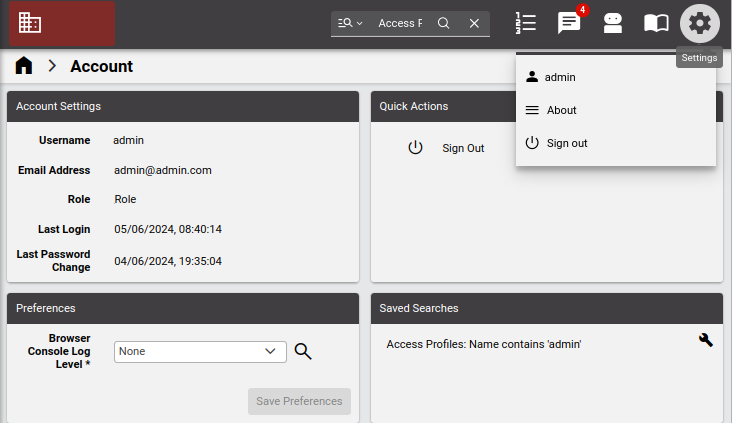Click the Access Profiles search input field
The width and height of the screenshot is (732, 423).
(400, 23)
